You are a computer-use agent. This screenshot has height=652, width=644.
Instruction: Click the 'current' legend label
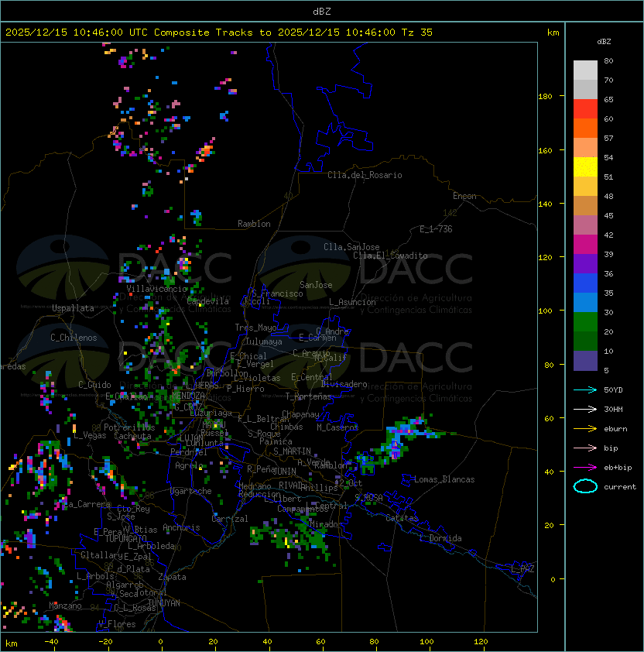(620, 487)
